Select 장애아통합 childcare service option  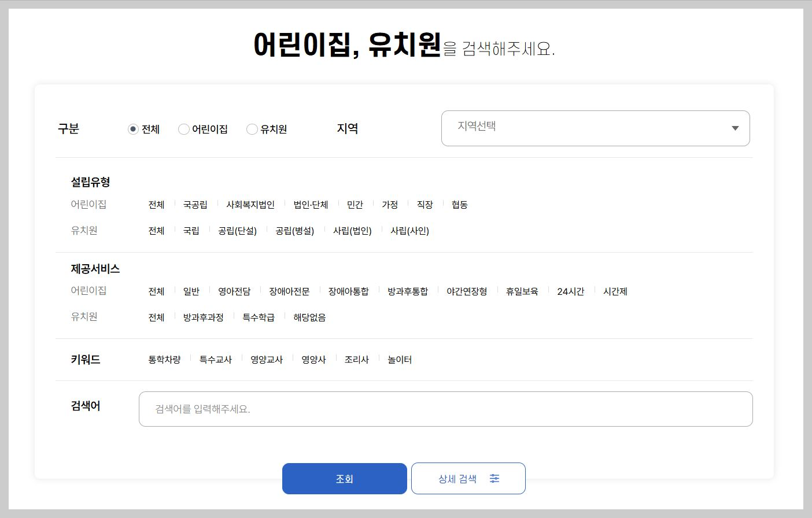[x=349, y=291]
